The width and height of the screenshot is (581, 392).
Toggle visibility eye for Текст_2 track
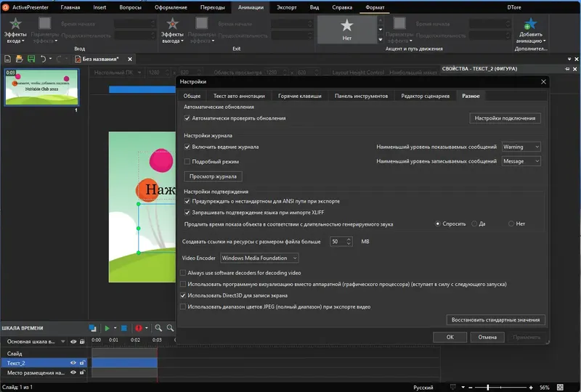point(73,362)
